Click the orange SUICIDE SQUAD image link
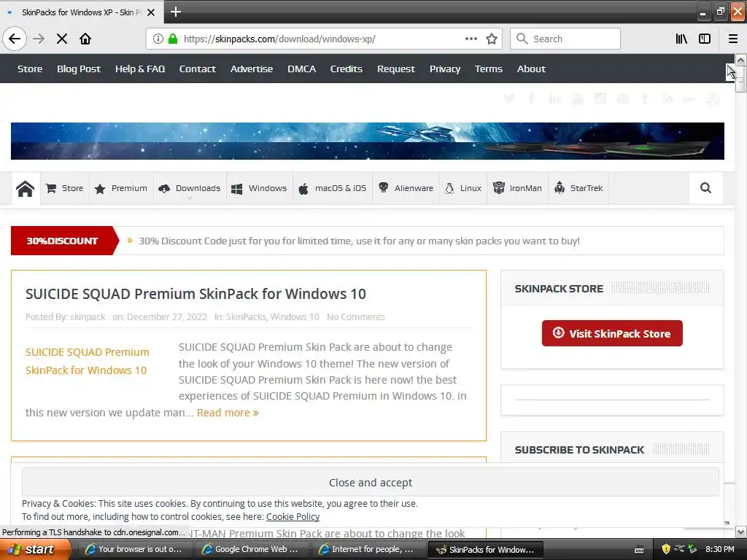 coord(88,362)
